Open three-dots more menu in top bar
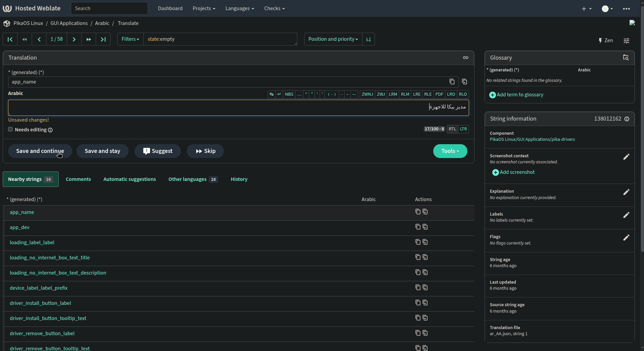The height and width of the screenshot is (351, 644). [x=626, y=8]
